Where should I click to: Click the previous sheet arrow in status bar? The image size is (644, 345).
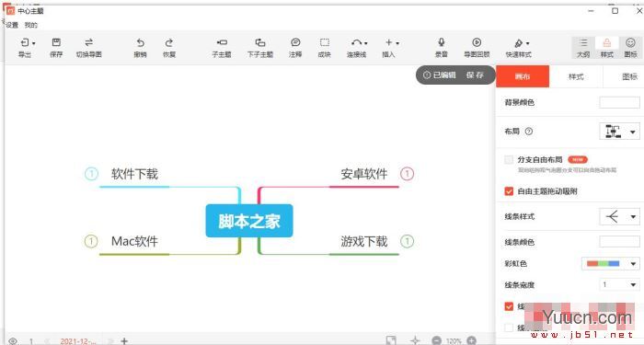tap(46, 341)
